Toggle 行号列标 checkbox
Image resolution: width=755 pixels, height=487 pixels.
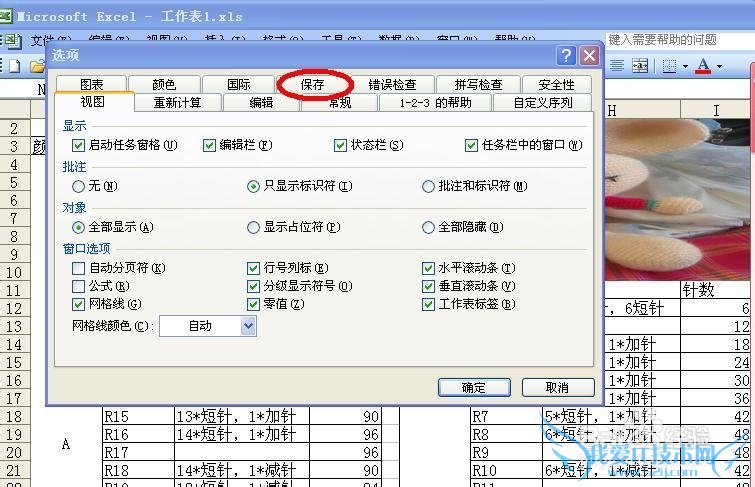[253, 268]
